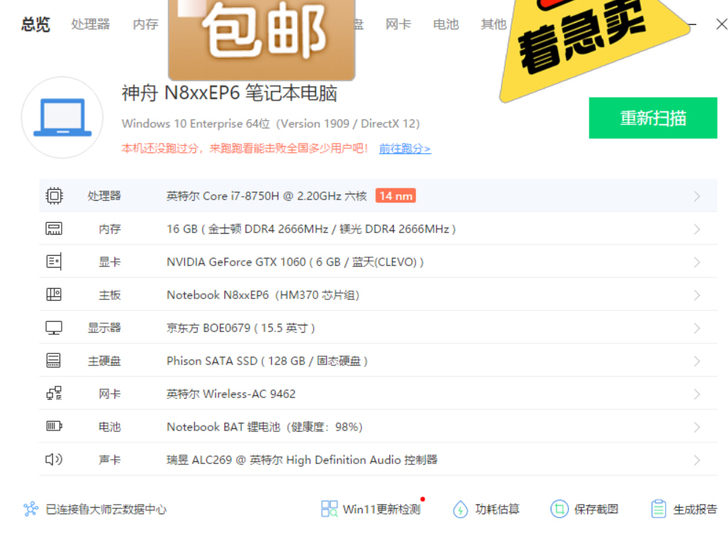Select the 其他 tab

[x=493, y=24]
